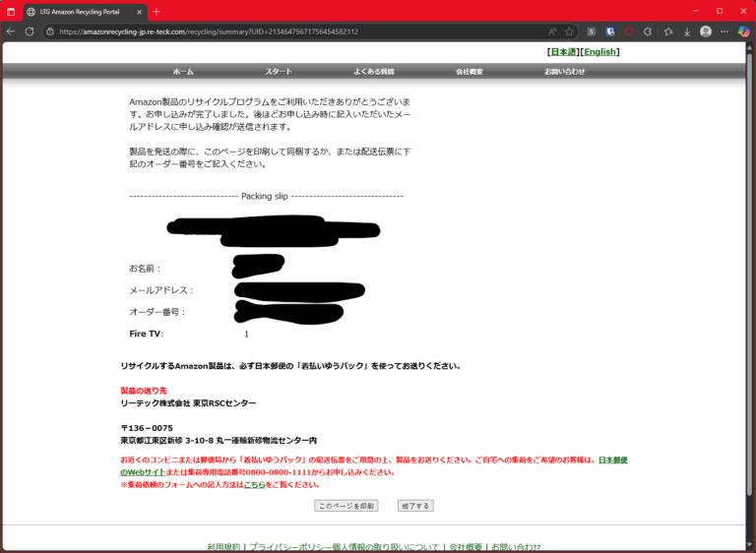Open the 会社概要 menu item

[x=470, y=72]
